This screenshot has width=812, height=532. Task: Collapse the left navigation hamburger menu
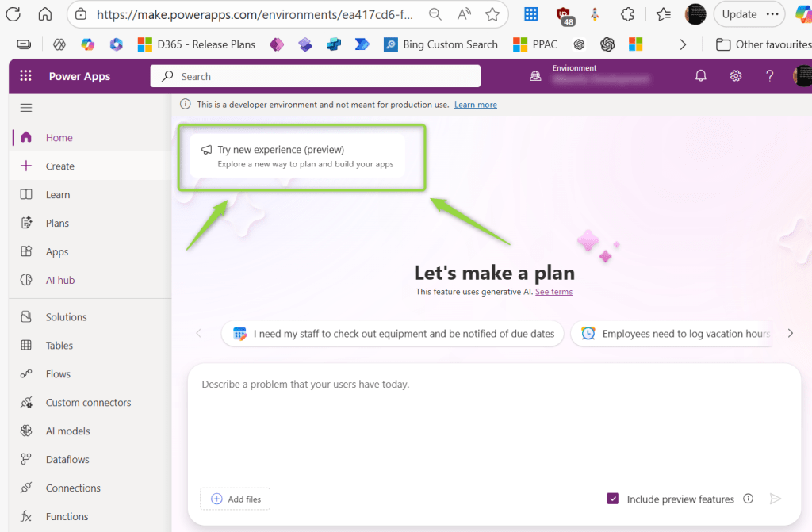click(26, 108)
